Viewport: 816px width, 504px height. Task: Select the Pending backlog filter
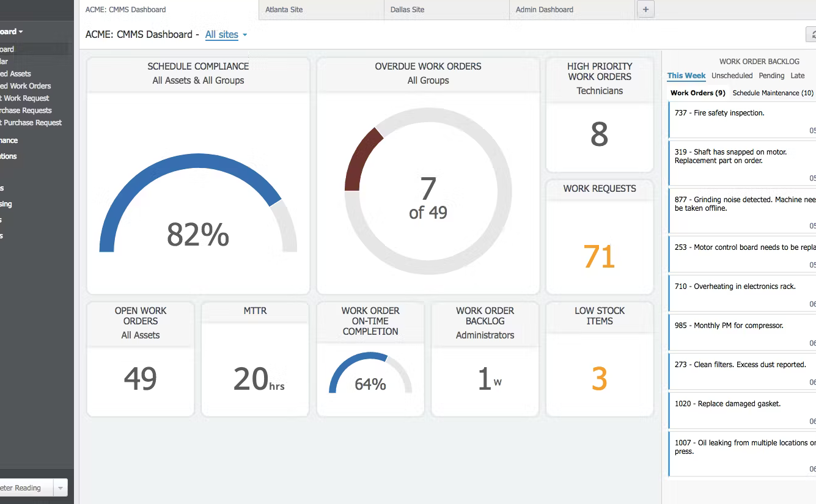click(x=771, y=76)
